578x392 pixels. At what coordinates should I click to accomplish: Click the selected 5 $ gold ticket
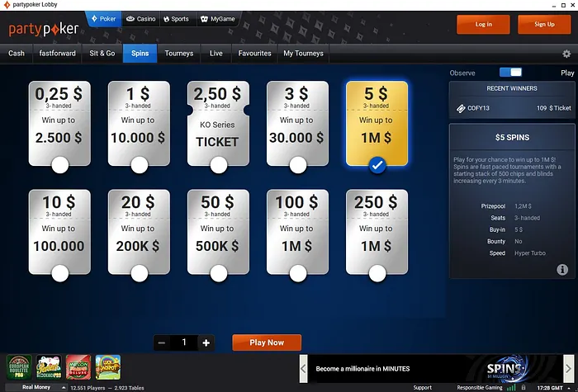[377, 124]
